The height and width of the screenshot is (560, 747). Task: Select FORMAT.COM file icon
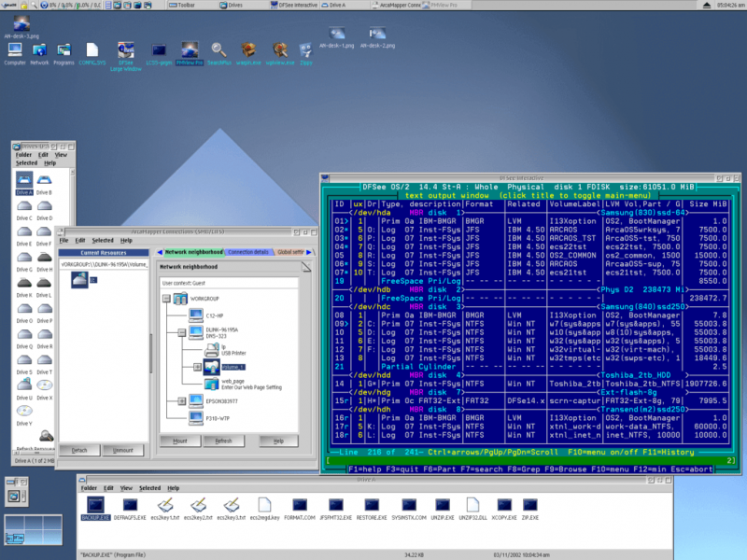tap(300, 509)
